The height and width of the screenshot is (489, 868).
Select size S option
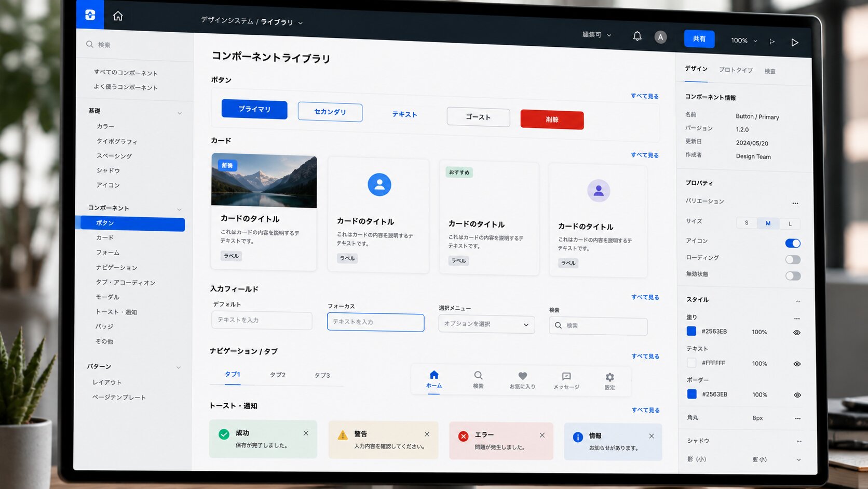tap(747, 223)
